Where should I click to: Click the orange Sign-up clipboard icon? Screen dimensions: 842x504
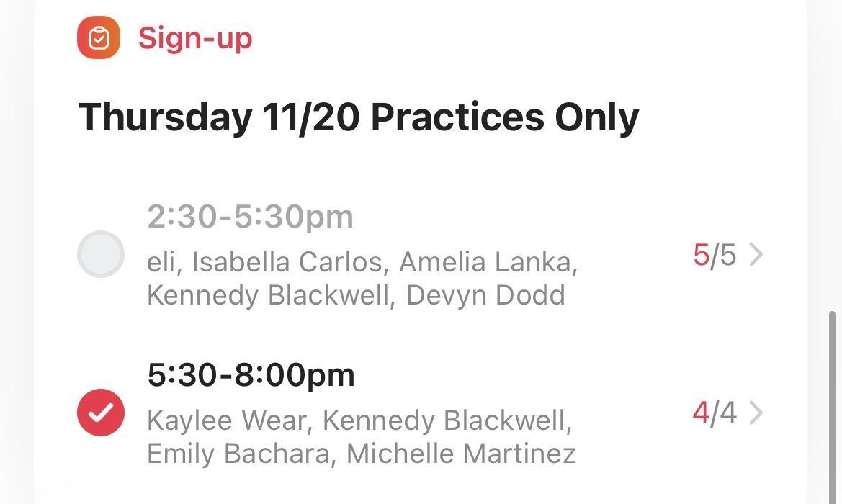(x=99, y=37)
